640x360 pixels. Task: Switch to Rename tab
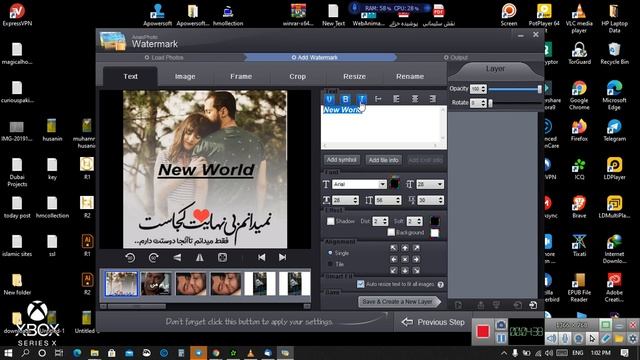coord(410,76)
